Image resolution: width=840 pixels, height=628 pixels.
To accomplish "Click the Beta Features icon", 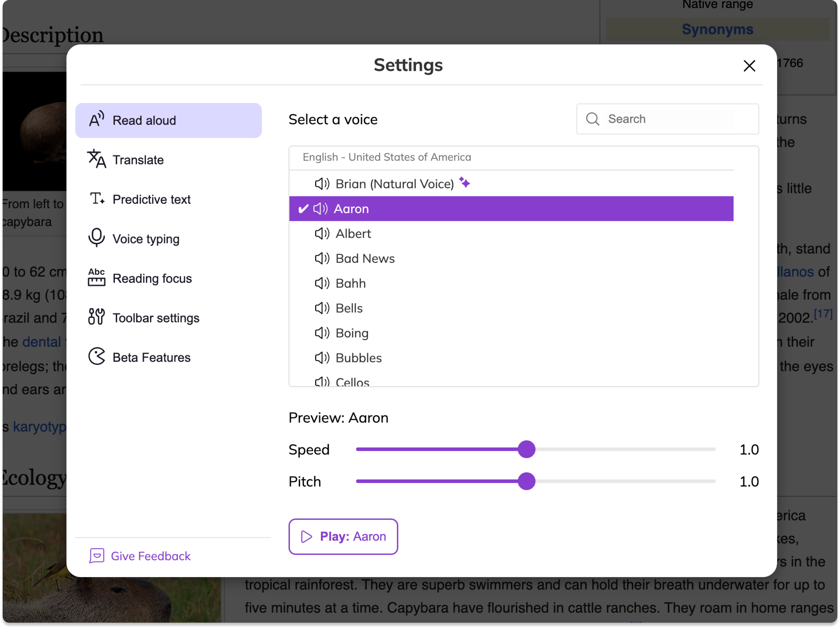I will [x=96, y=356].
